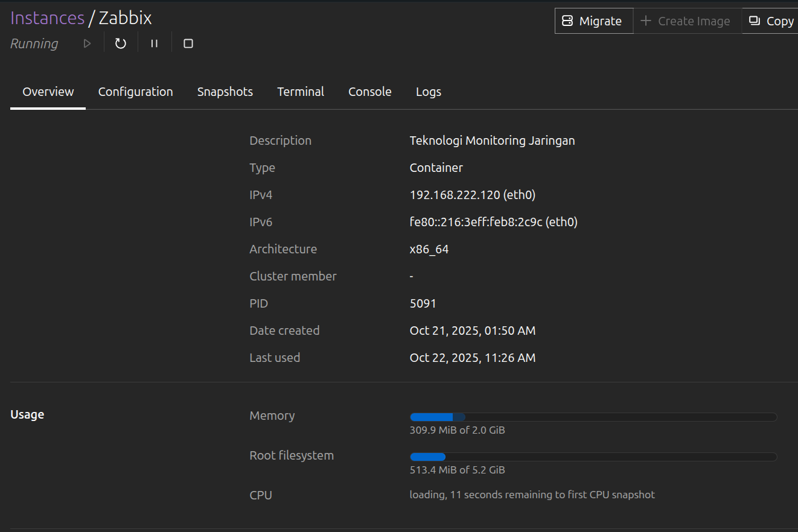Switch to the Configuration tab
Image resolution: width=798 pixels, height=532 pixels.
point(135,92)
